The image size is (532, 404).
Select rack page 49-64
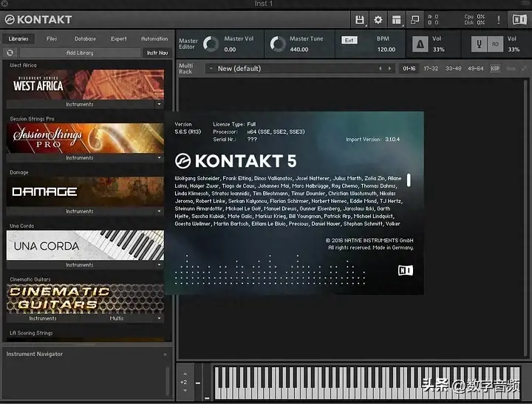coord(475,69)
